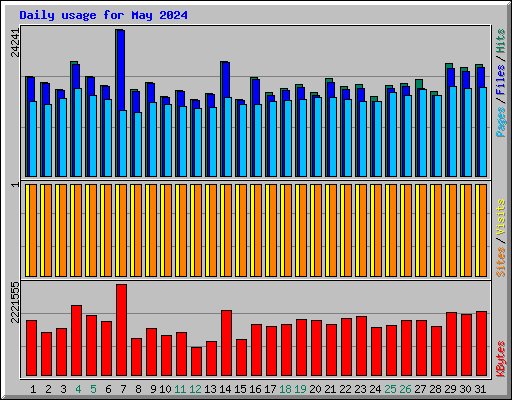Click green weekend day label 19
512x400 pixels.
[x=300, y=389]
